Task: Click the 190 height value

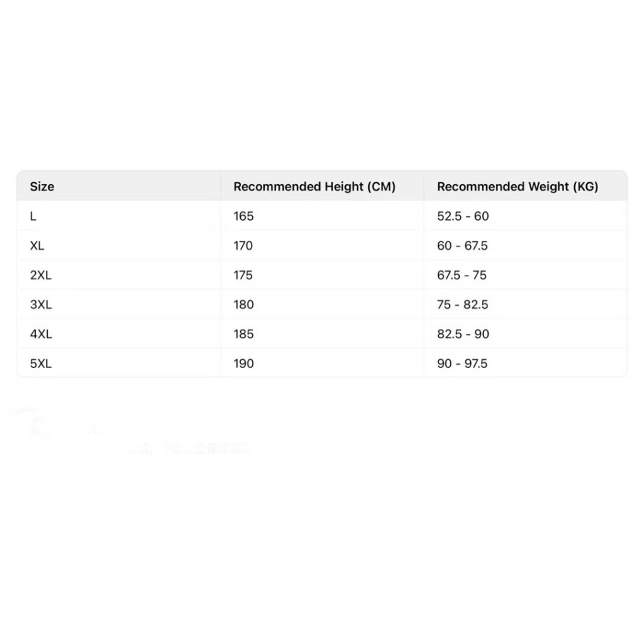Action: tap(243, 364)
